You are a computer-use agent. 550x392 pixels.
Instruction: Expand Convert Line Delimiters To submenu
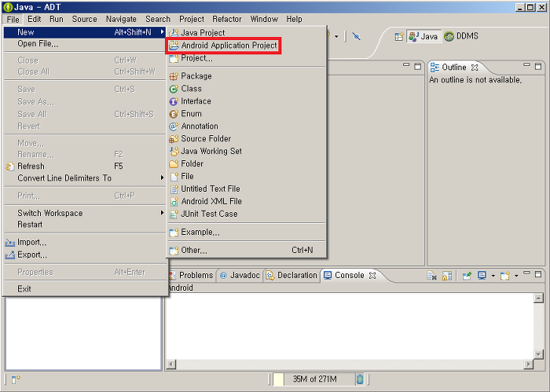162,178
